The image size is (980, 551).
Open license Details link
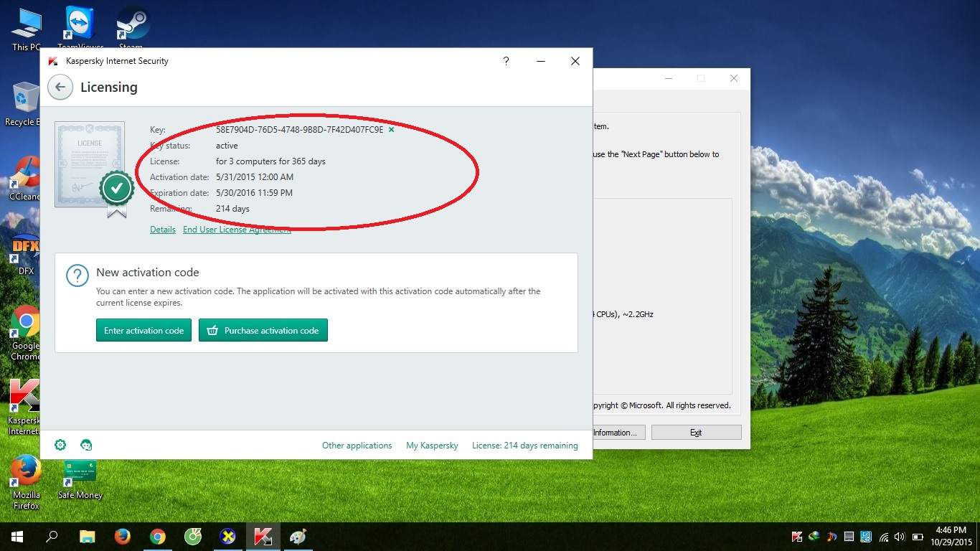(163, 230)
